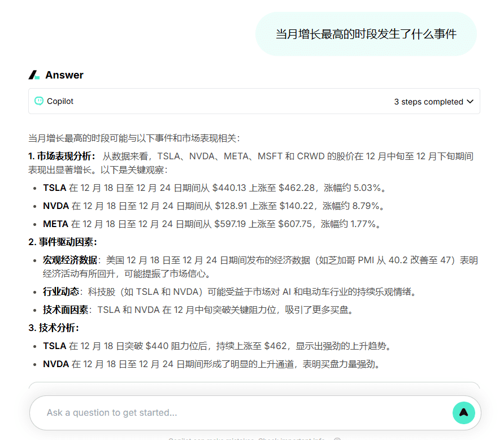Image resolution: width=504 pixels, height=440 pixels.
Task: Click TSLA bullet with 涨幅约 5.03%
Action: click(214, 188)
